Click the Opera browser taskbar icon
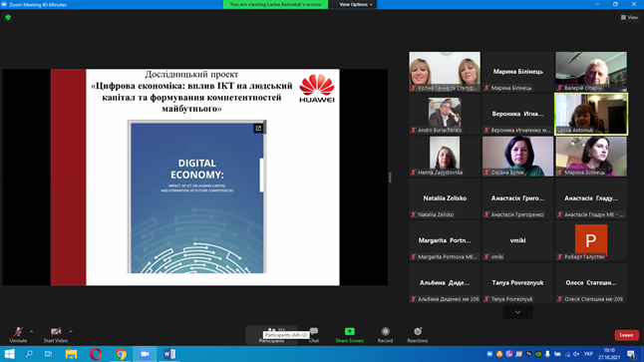Viewport: 644px width, 362px height. tap(96, 354)
